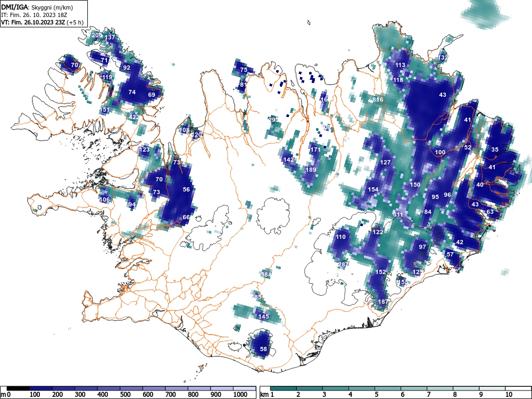Click the visibility value 154 on the map
Image resolution: width=532 pixels, height=399 pixels.
point(373,189)
